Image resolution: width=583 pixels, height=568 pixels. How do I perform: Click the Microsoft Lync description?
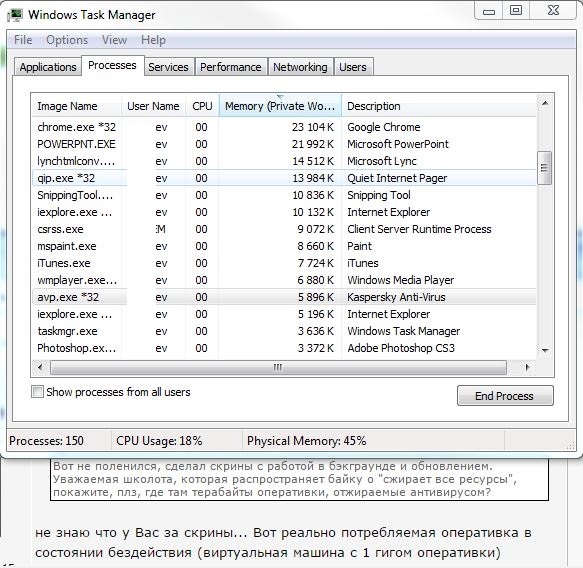tap(382, 161)
